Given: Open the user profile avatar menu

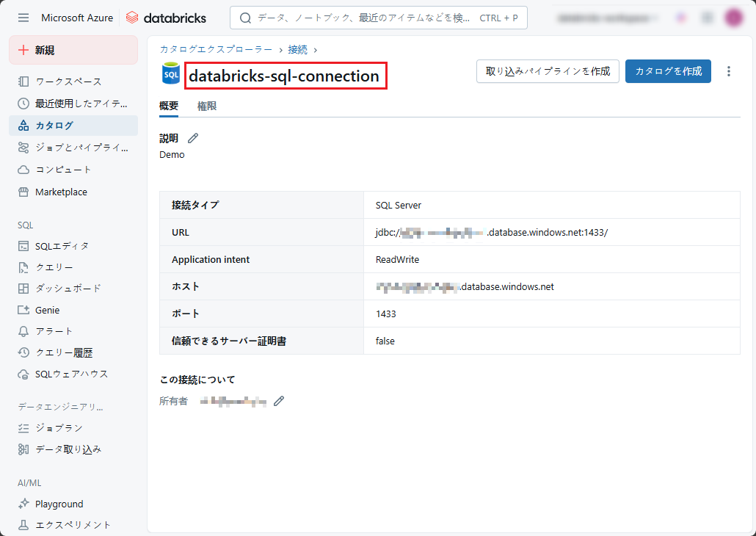Looking at the screenshot, I should coord(734,18).
